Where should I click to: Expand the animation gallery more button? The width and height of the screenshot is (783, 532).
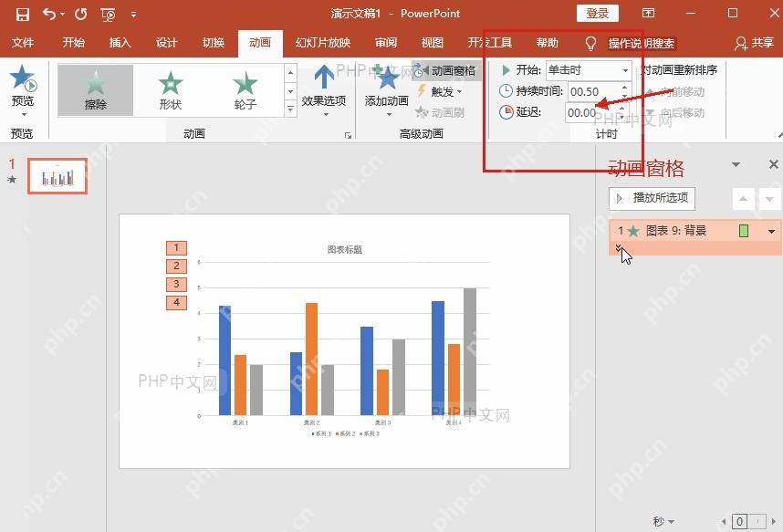290,109
